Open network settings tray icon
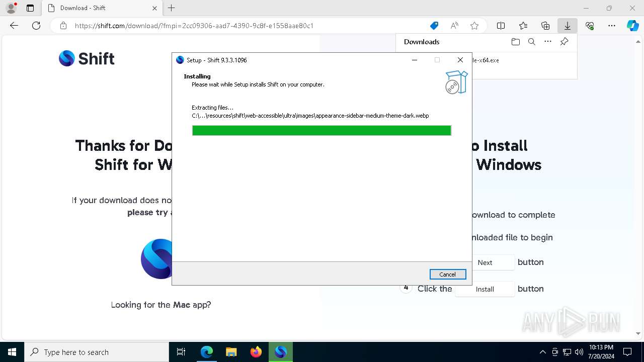The height and width of the screenshot is (362, 644). (x=567, y=352)
